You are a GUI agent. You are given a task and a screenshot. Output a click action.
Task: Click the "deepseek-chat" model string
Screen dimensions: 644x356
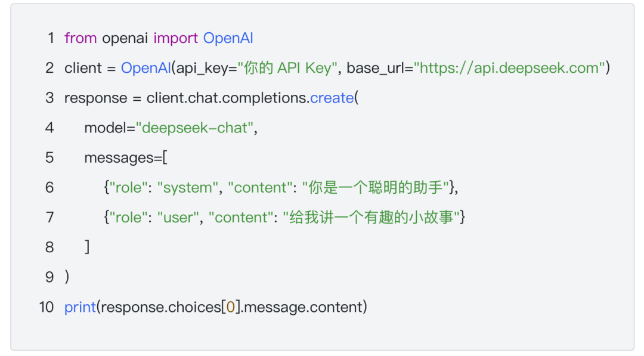[194, 128]
